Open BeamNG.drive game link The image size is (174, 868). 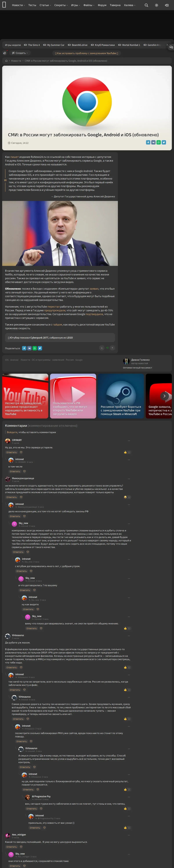point(77,45)
